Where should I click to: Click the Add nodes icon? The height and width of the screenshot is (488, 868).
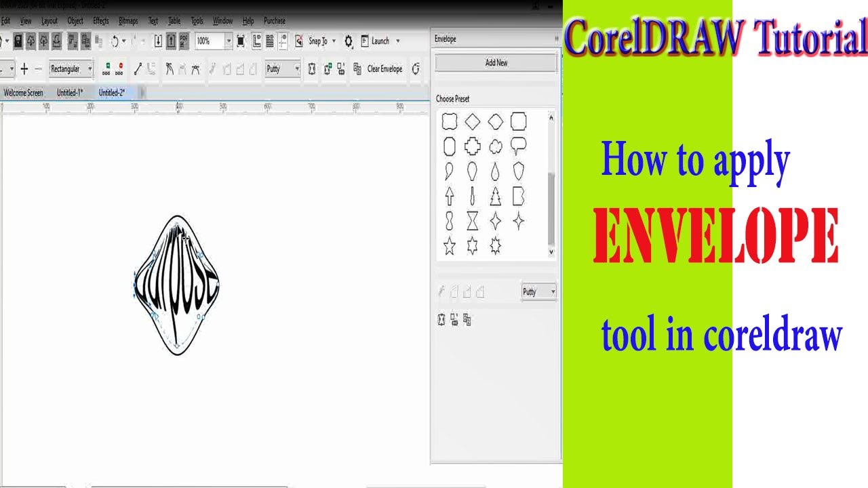pos(106,68)
